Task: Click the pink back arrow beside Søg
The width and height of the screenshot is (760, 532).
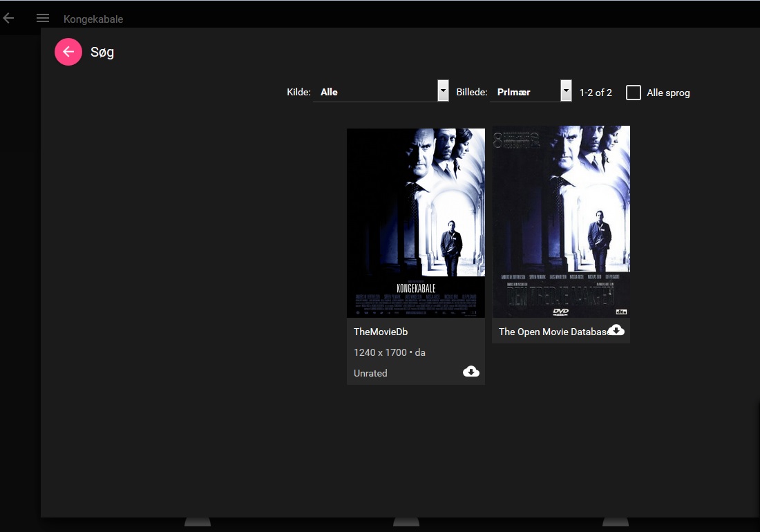Action: tap(68, 52)
